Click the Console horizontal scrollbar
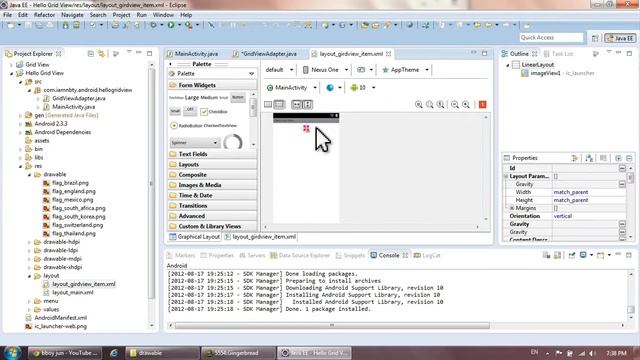 click(332, 325)
